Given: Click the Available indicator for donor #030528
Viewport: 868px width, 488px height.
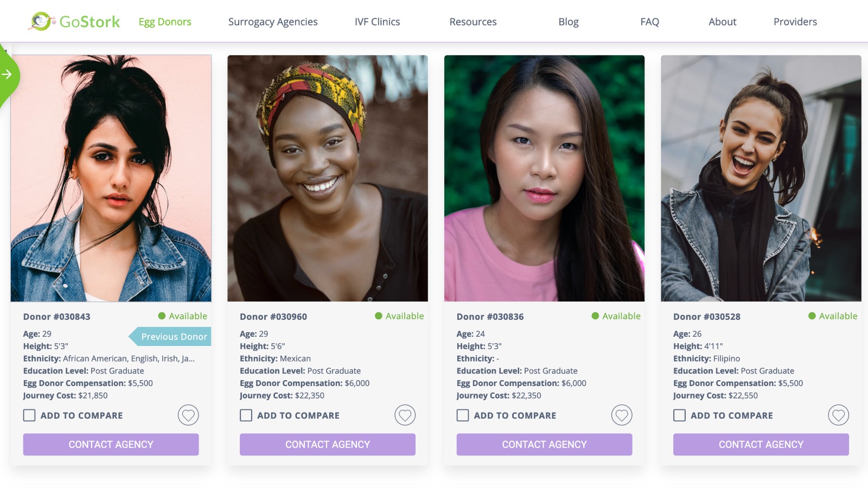Looking at the screenshot, I should coord(812,316).
